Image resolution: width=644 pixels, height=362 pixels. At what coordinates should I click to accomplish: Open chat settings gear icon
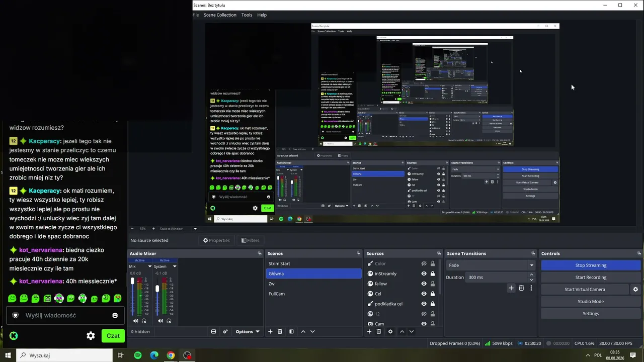pyautogui.click(x=91, y=336)
